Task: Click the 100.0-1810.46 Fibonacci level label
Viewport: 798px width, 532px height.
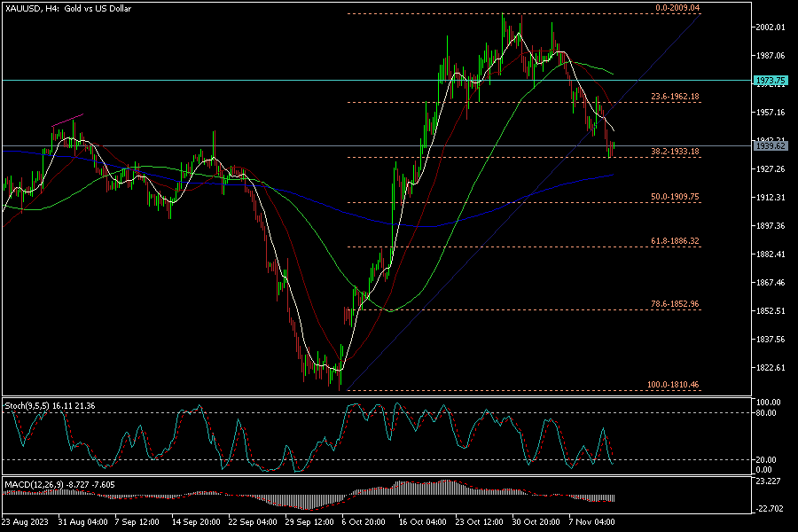Action: pyautogui.click(x=674, y=385)
